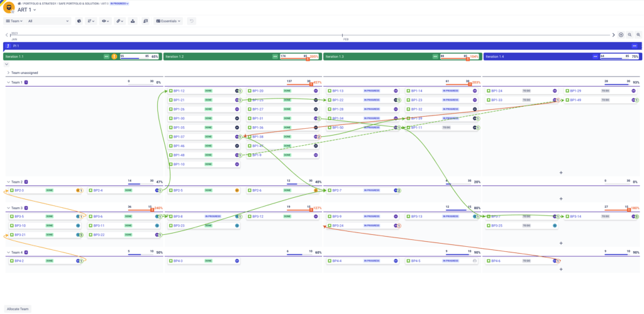Click assignee avatar on BP4-5 card
Image resolution: width=644 pixels, height=314 pixels.
475,261
